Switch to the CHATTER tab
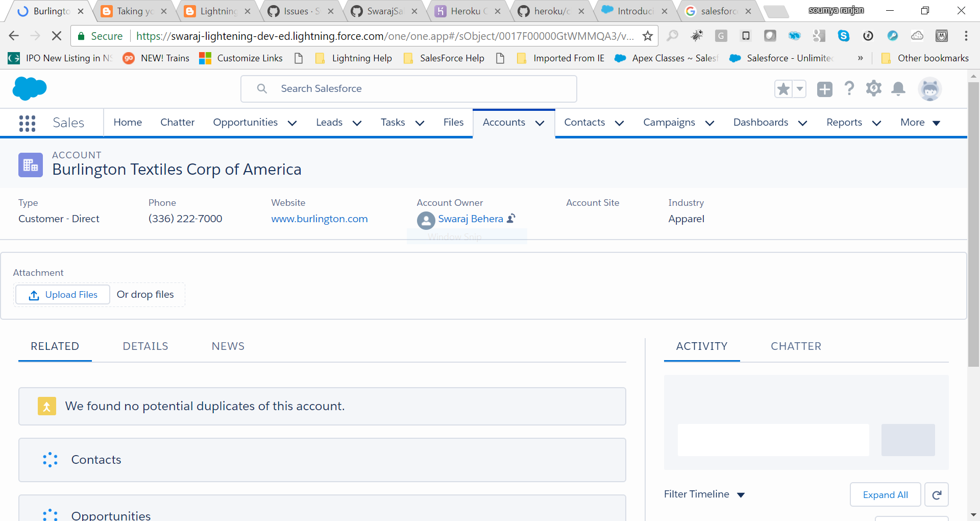 click(x=796, y=346)
